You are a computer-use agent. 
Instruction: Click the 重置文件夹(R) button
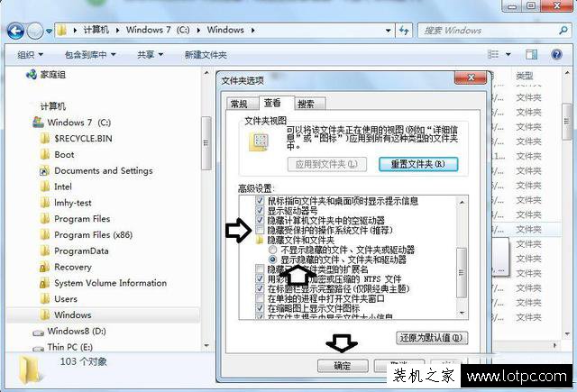(x=418, y=164)
